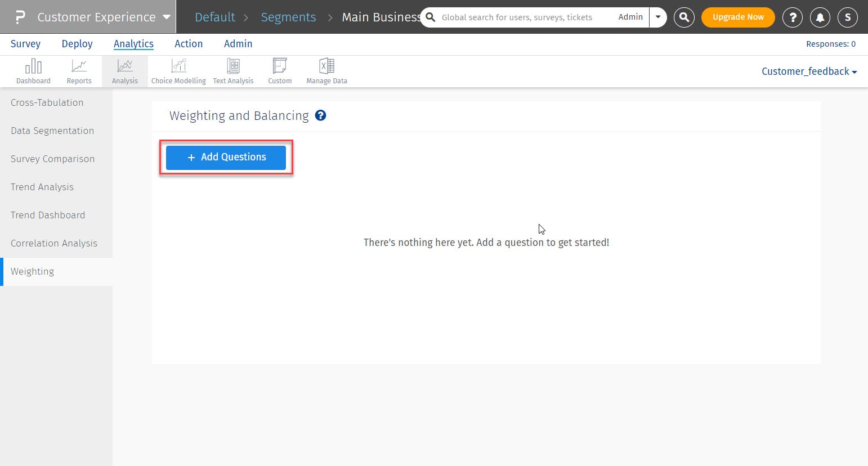Viewport: 868px width, 466px height.
Task: Click the Upgrade Now button
Action: pos(738,17)
